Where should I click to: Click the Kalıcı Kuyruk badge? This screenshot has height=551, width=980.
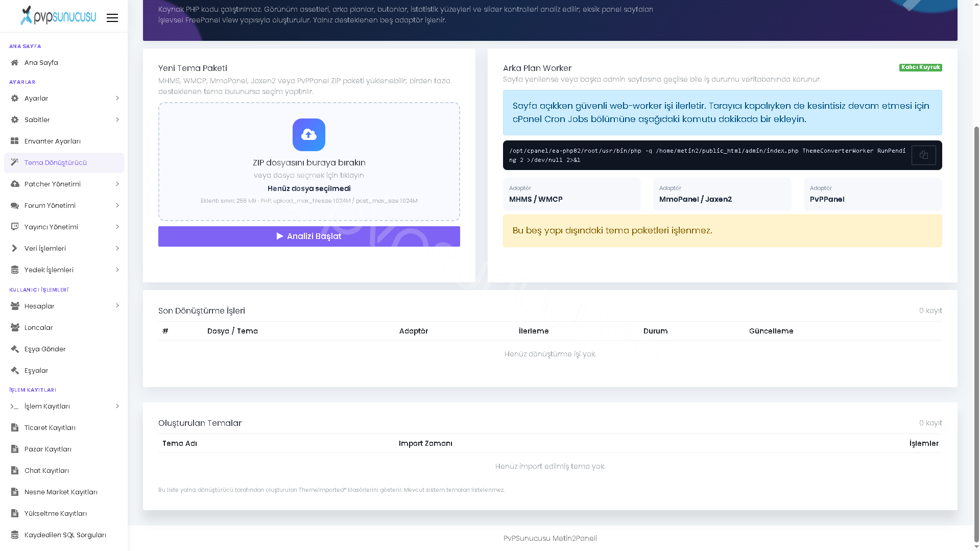tap(920, 67)
